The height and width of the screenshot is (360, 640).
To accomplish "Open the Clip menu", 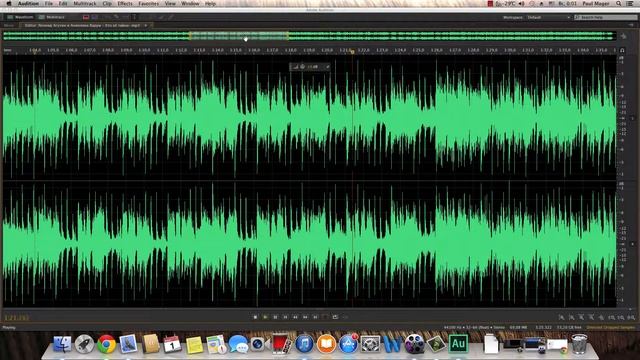I will (107, 4).
